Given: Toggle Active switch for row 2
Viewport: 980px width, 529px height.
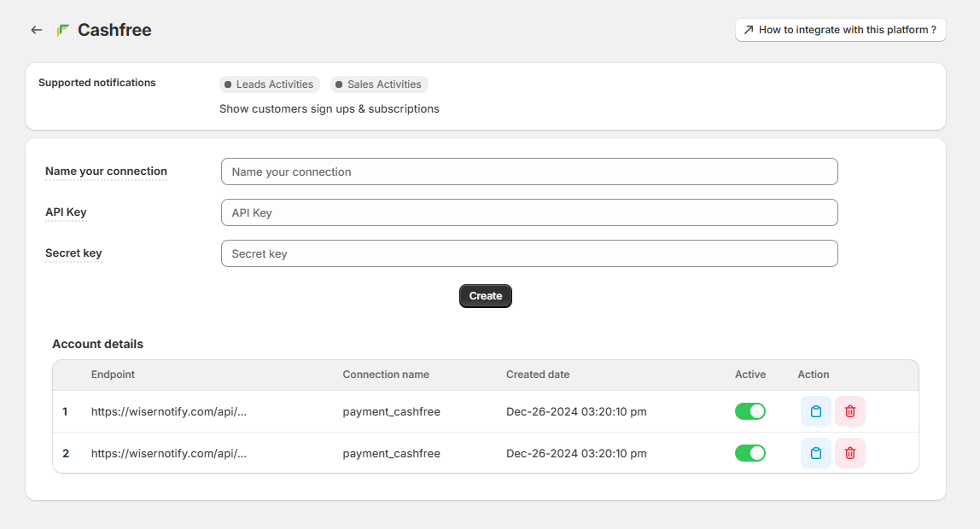Looking at the screenshot, I should tap(750, 453).
